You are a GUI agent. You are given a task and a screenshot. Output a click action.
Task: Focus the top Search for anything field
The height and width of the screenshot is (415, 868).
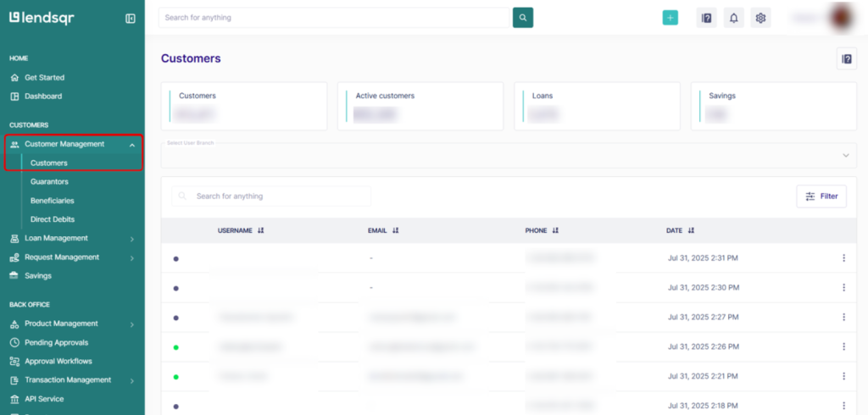coord(334,18)
